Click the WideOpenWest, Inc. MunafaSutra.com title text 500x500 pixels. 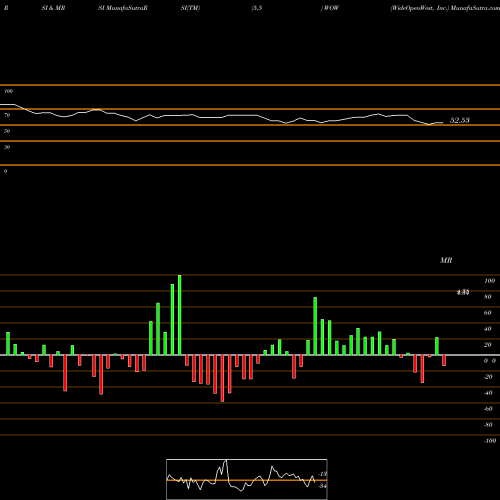(x=445, y=8)
